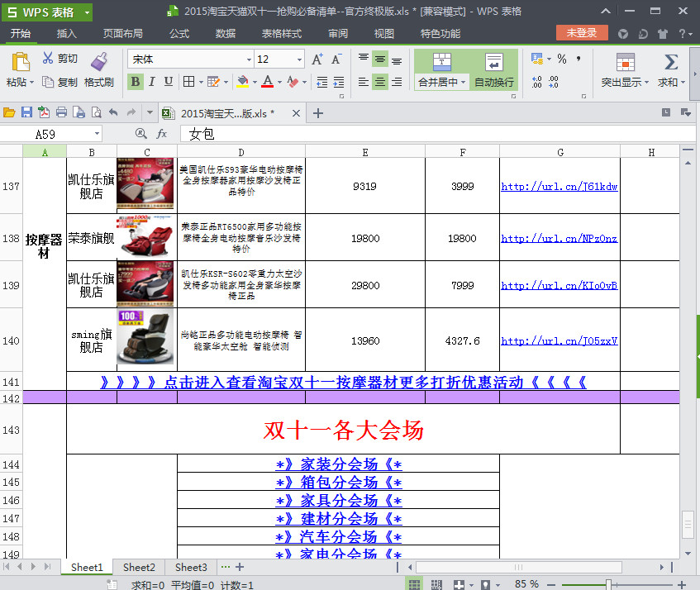Image resolution: width=700 pixels, height=590 pixels.
Task: Click the fill color bucket icon
Action: coord(242,82)
